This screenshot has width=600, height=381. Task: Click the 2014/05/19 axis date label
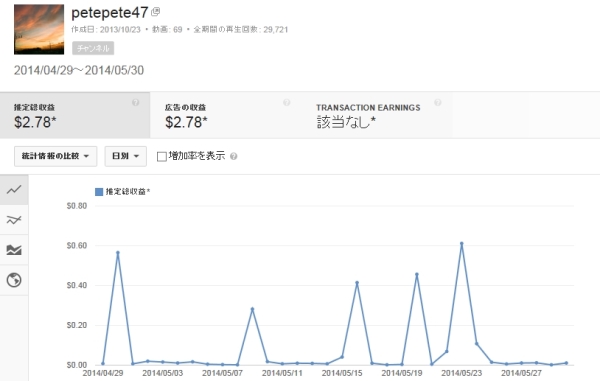click(402, 373)
